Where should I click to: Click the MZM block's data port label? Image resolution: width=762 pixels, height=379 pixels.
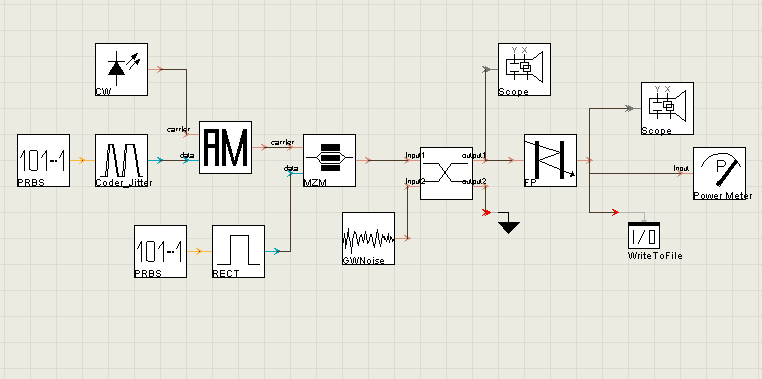tap(291, 169)
